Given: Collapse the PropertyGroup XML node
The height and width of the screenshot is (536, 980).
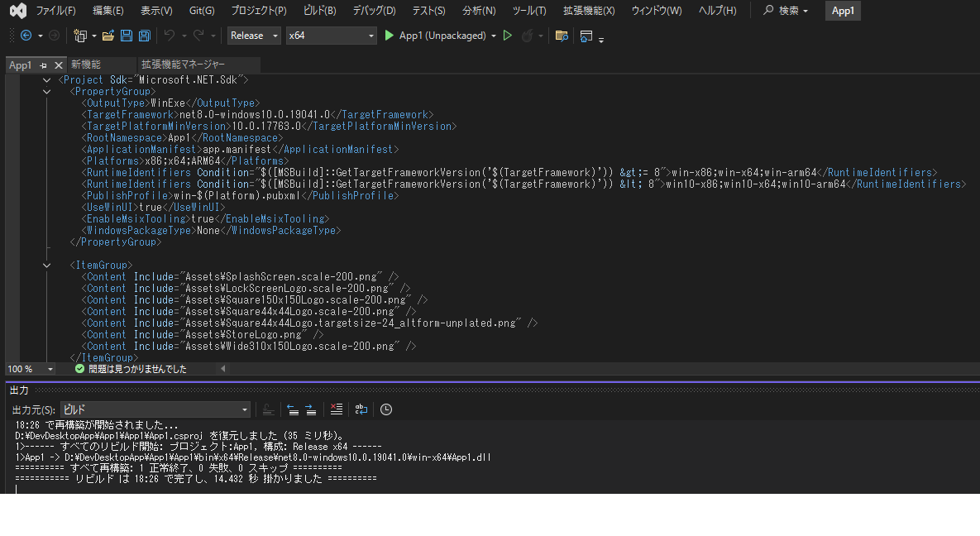Looking at the screenshot, I should click(x=46, y=91).
